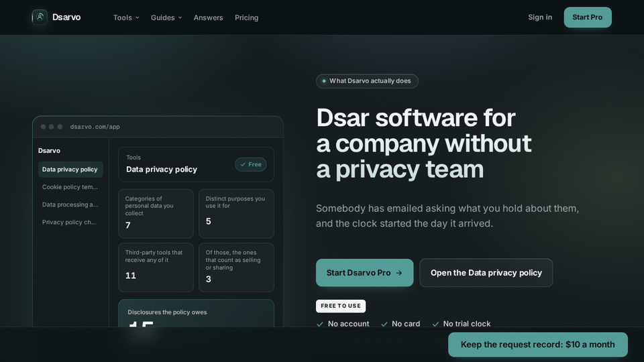
Task: Select Data processing a... sidebar item
Action: 70,205
